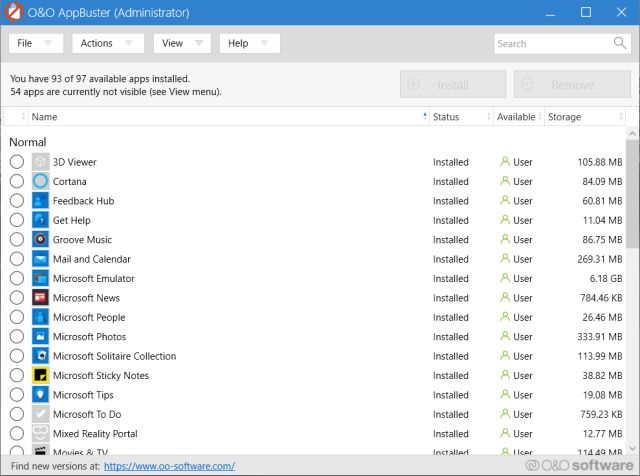This screenshot has width=640, height=476.
Task: Select the Feedback Hub radio button
Action: [17, 201]
